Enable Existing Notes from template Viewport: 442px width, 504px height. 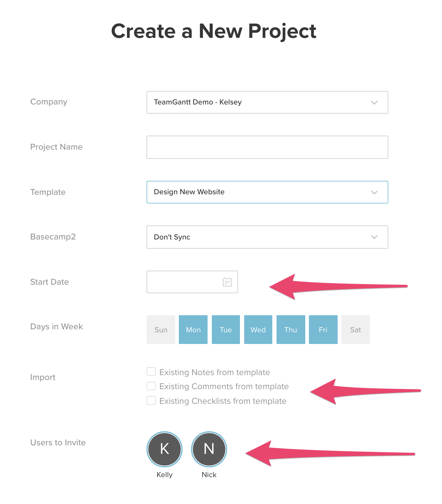pos(151,371)
